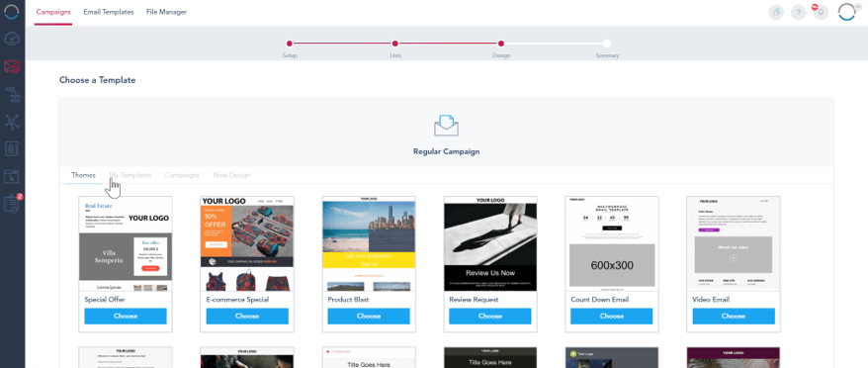
Task: Select the New Design tab
Action: pyautogui.click(x=232, y=175)
